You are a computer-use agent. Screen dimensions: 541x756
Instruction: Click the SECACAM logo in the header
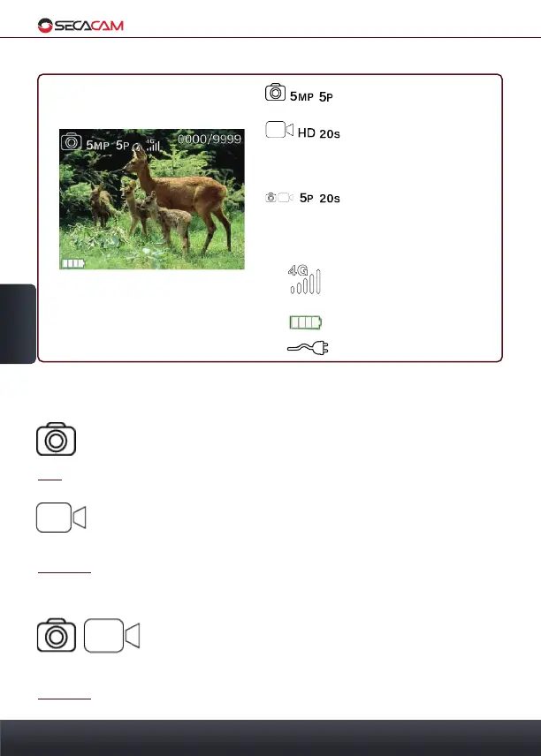click(80, 26)
